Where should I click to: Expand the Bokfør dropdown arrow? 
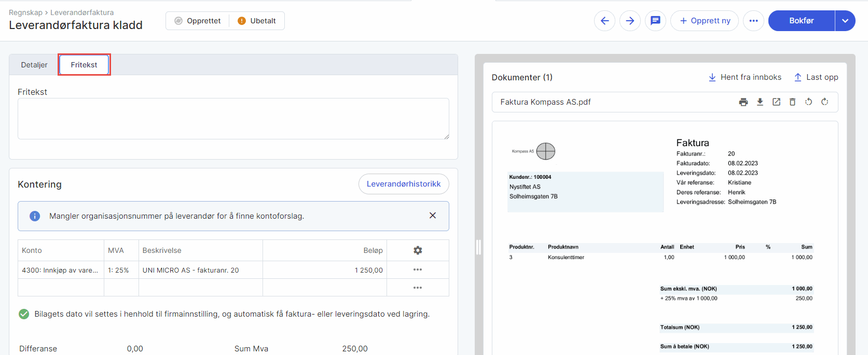[845, 21]
